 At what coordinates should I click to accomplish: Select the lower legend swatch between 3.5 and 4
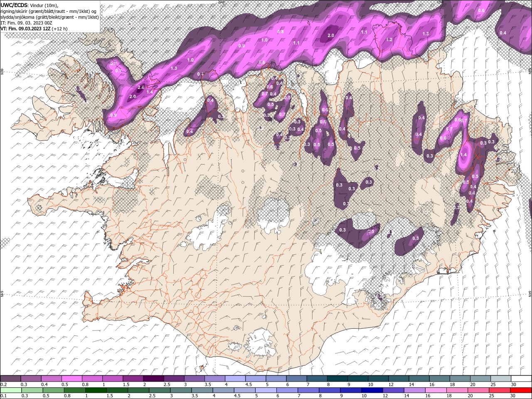(202, 390)
